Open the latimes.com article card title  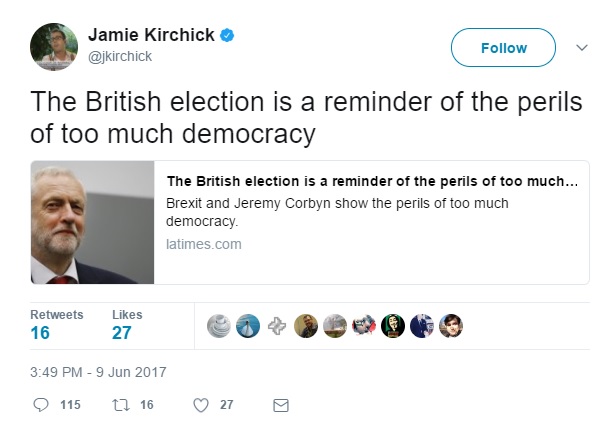[372, 181]
